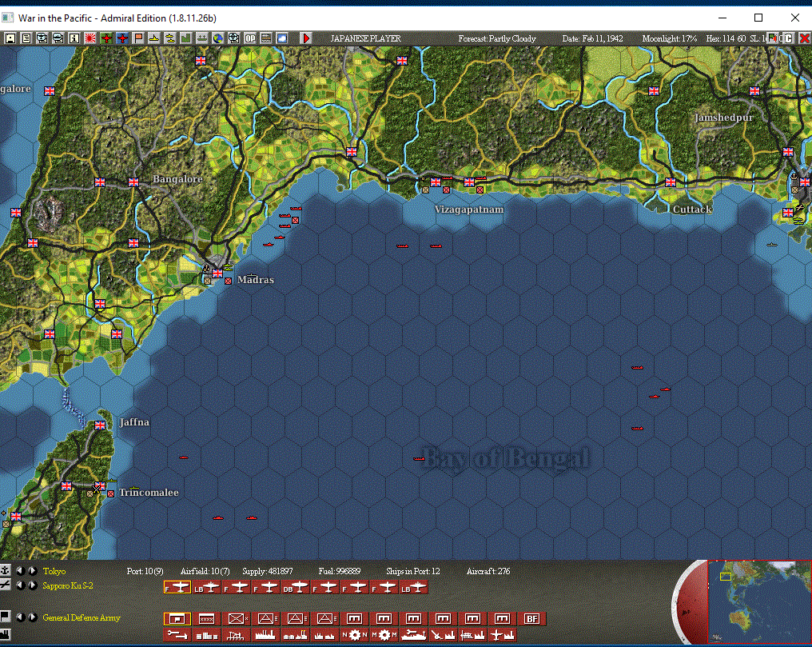Previous land unit arrow by General Defence Army

(20, 617)
